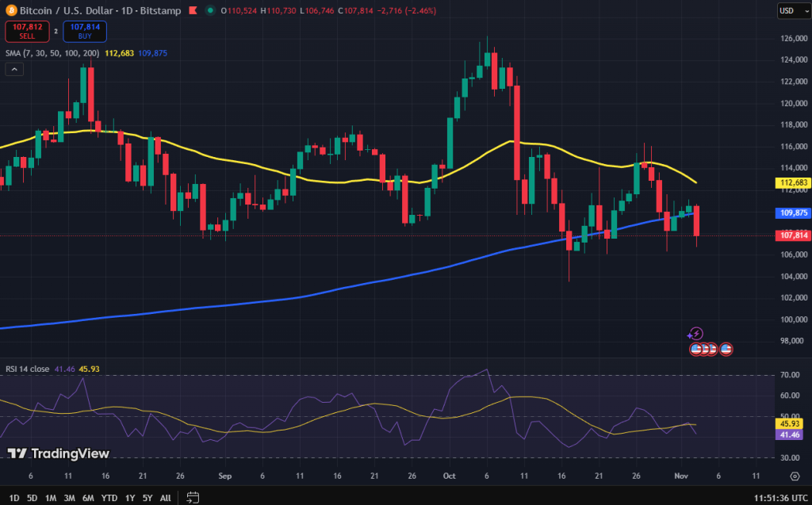
Task: Click the Close value C107,814
Action: pyautogui.click(x=355, y=10)
